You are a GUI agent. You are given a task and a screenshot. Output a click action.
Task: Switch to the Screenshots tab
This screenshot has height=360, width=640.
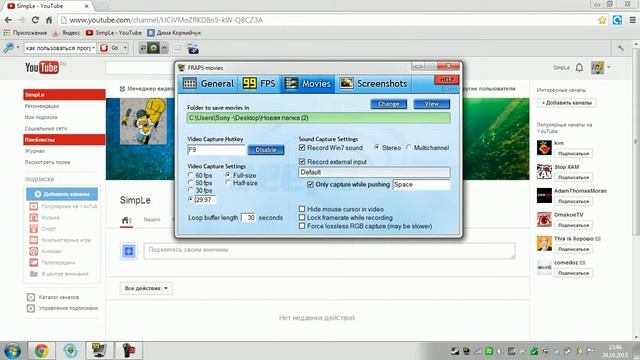tap(373, 84)
